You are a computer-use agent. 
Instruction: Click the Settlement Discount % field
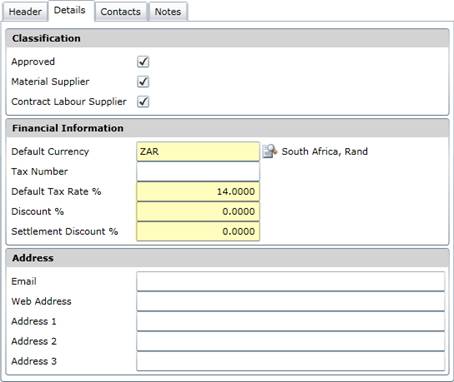(198, 232)
